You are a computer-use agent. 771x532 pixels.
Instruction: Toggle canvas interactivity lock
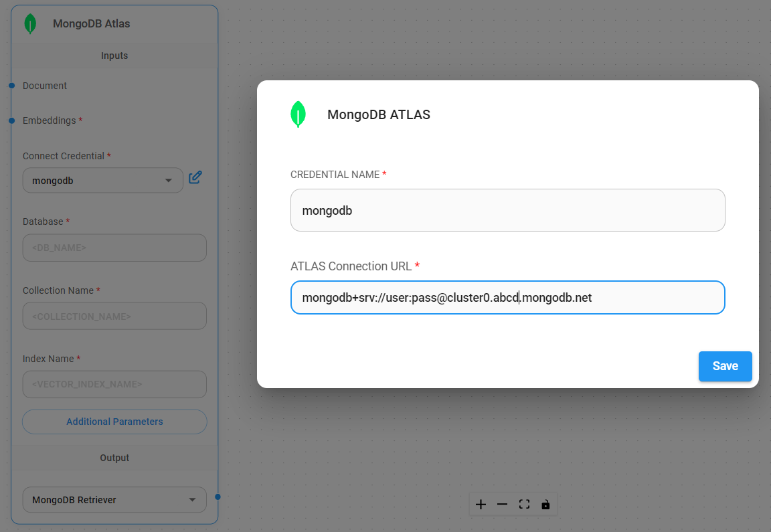(545, 505)
